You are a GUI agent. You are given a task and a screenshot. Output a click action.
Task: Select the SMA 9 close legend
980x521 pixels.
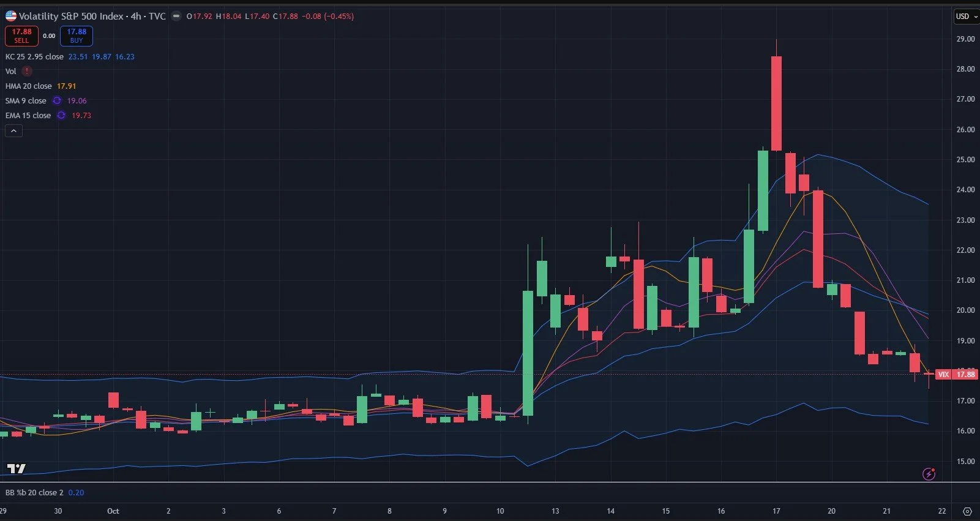coord(26,100)
